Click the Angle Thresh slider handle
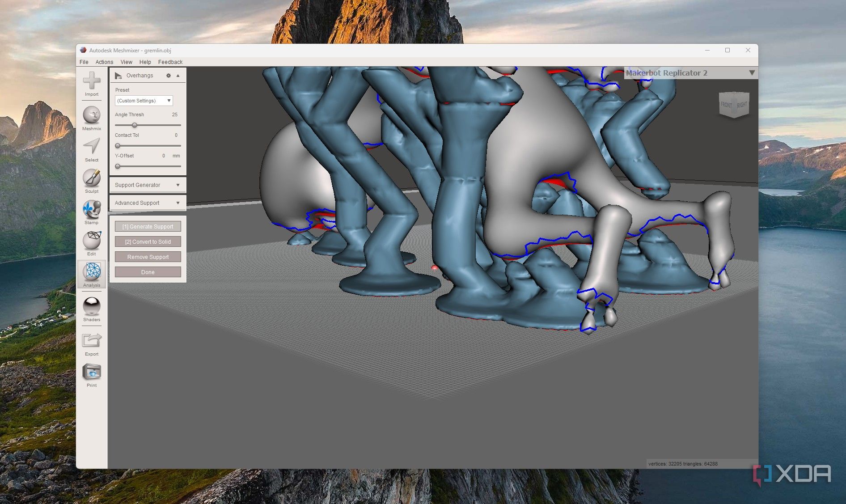This screenshot has width=846, height=504. (134, 125)
